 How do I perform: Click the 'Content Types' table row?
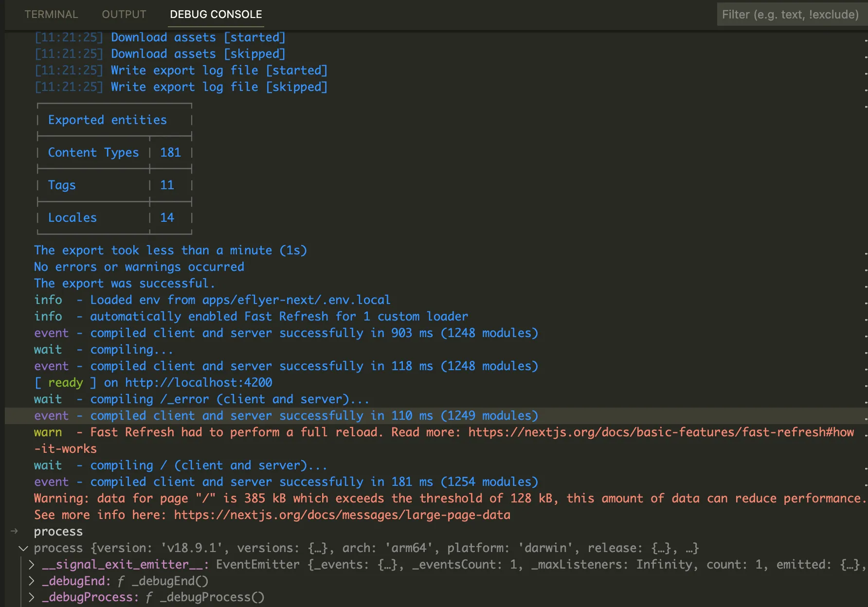click(93, 153)
